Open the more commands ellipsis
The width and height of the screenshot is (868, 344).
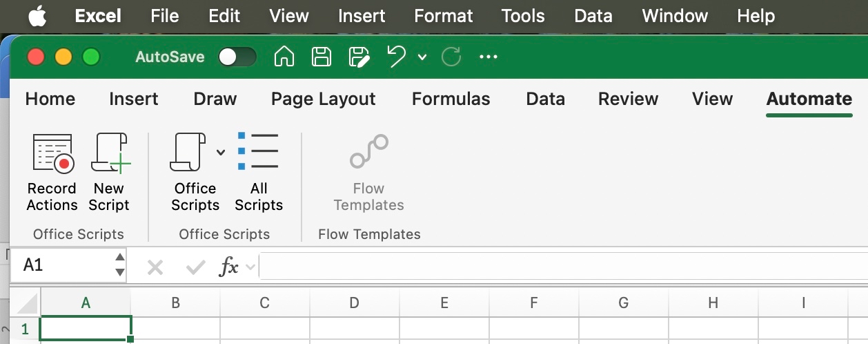tap(489, 57)
